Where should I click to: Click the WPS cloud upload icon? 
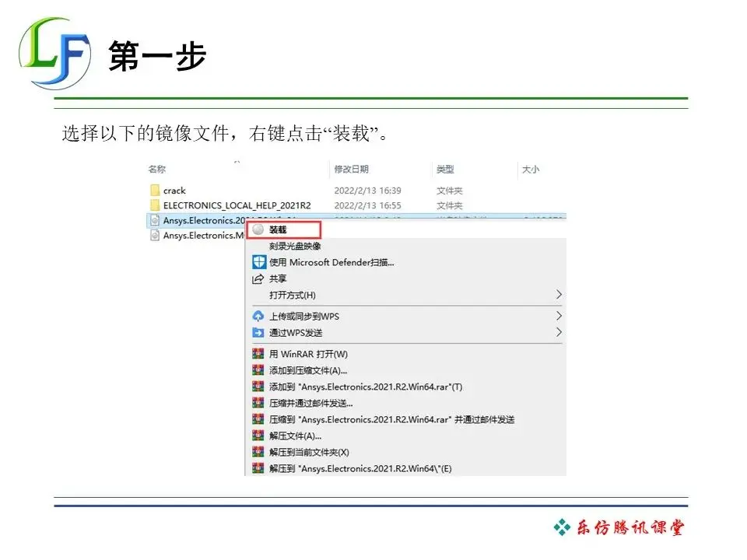(x=258, y=317)
